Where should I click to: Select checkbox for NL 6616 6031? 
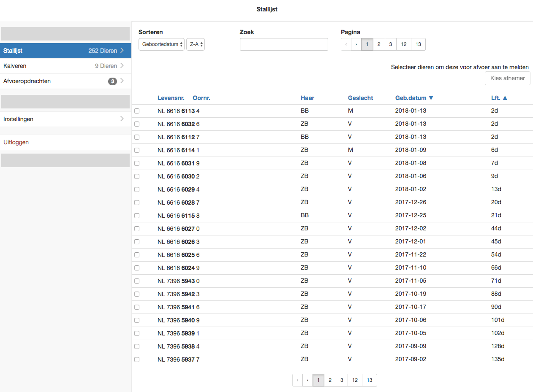137,163
